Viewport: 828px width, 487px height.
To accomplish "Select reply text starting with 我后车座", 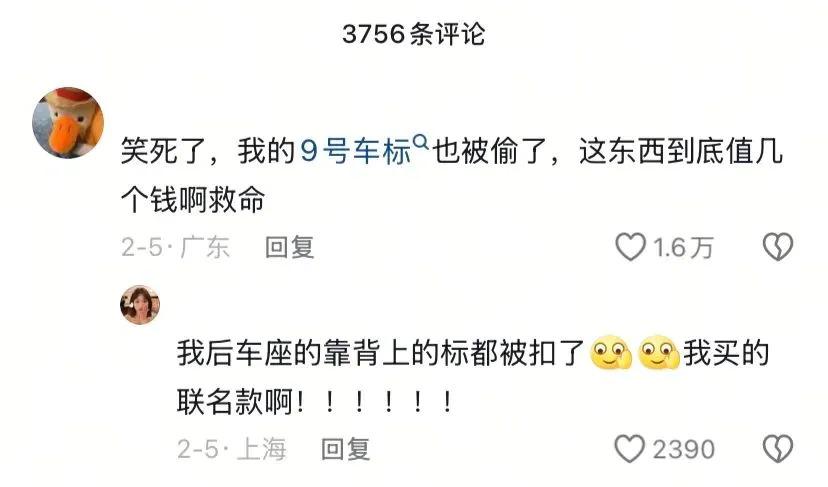I will [473, 378].
